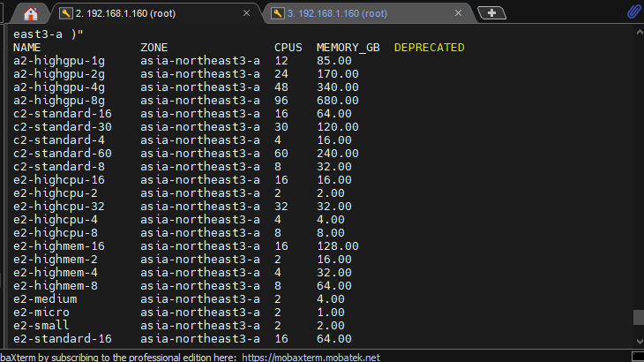Click the terminal scrollbar thumb
This screenshot has height=362, width=644.
click(639, 317)
